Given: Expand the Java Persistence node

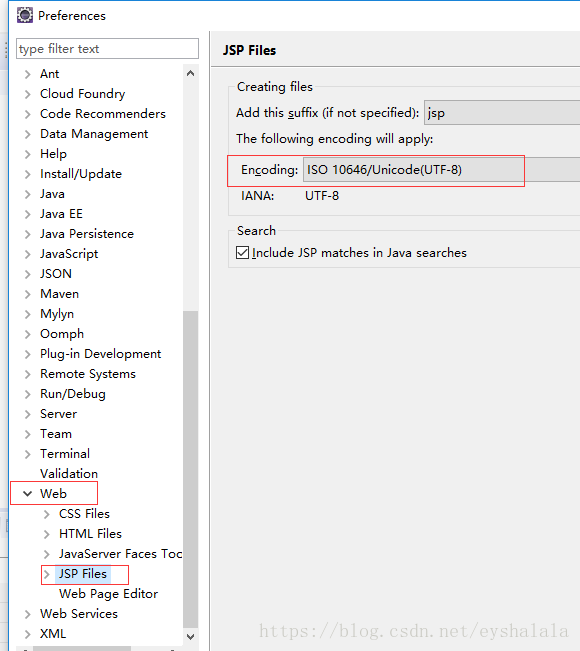Looking at the screenshot, I should click(27, 234).
